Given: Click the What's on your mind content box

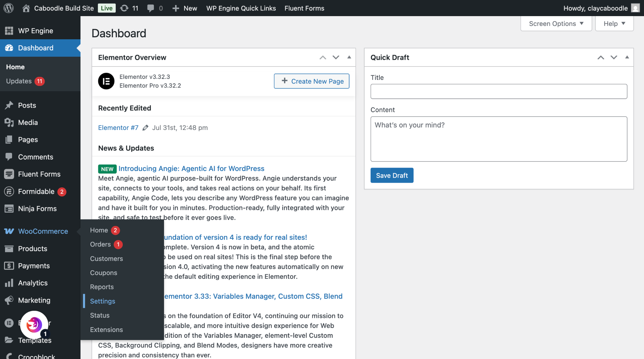Looking at the screenshot, I should 499,139.
